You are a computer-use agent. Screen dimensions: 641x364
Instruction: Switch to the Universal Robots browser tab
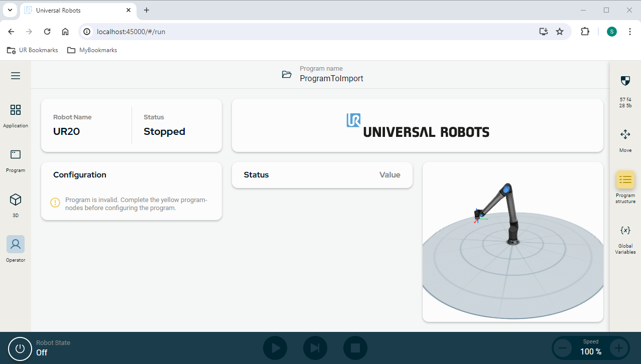[x=70, y=10]
